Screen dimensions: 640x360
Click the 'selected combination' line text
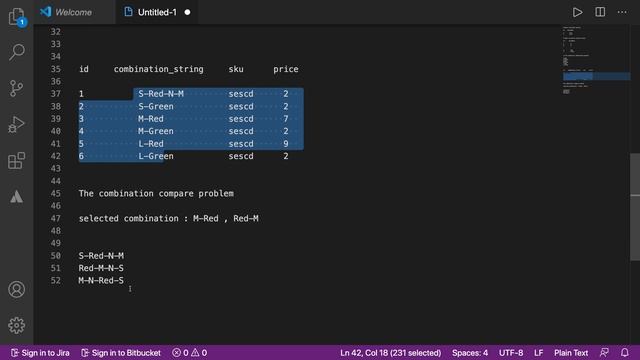coord(168,218)
